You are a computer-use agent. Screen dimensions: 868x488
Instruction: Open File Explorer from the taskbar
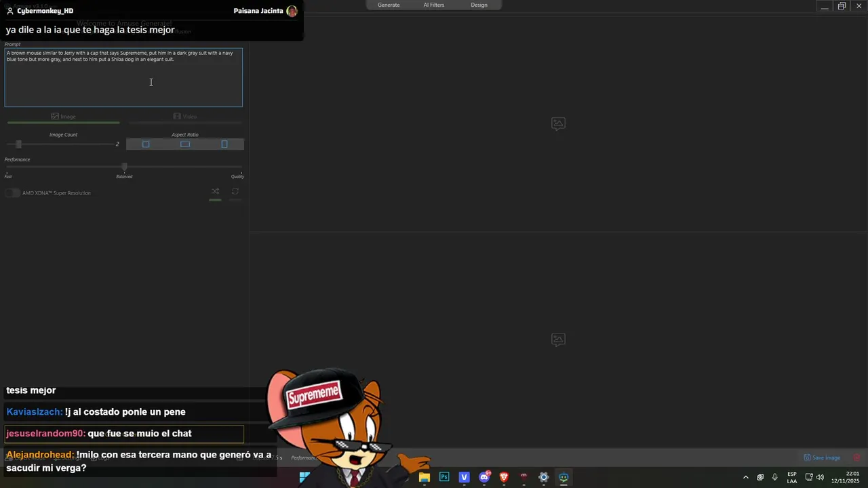tap(425, 477)
